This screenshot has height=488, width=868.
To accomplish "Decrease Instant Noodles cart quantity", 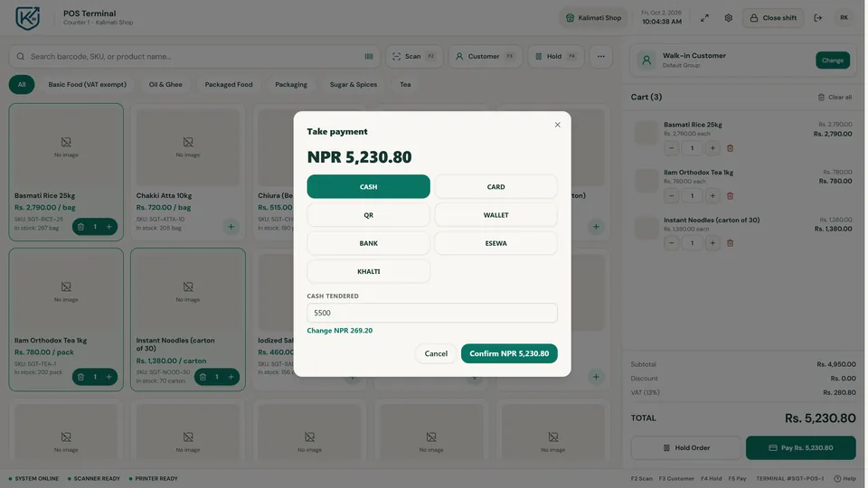I will pos(671,243).
